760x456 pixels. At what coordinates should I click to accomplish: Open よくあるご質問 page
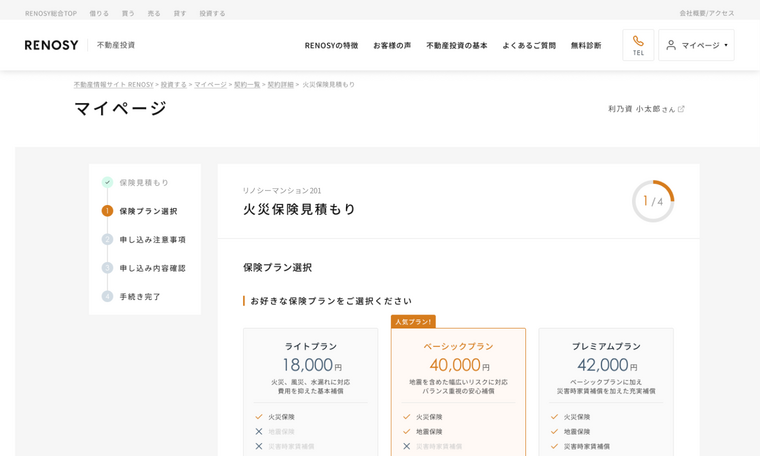pyautogui.click(x=529, y=46)
